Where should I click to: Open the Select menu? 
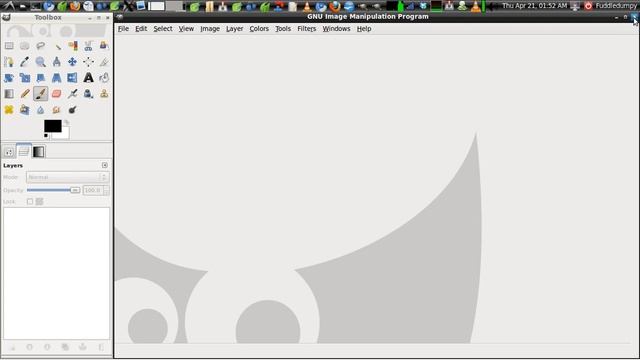(x=163, y=29)
